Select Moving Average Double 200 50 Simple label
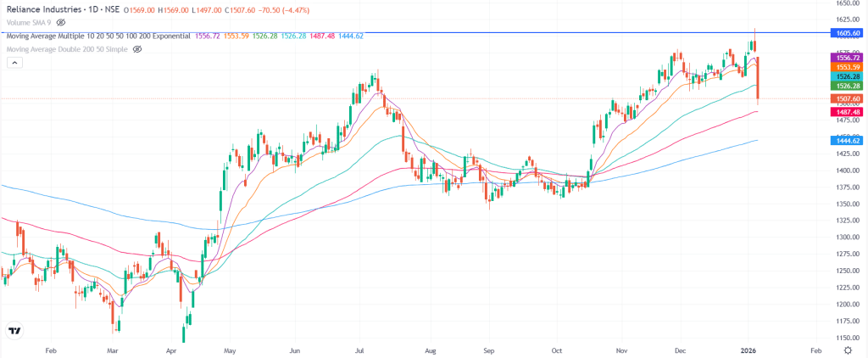This screenshot has height=358, width=868. point(67,49)
